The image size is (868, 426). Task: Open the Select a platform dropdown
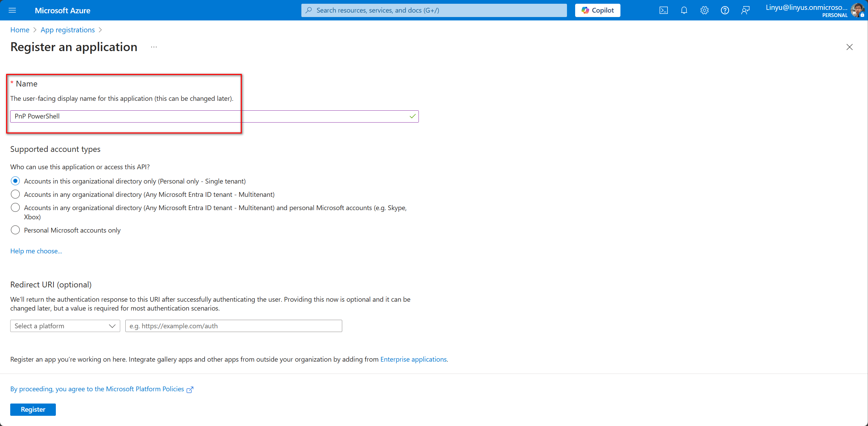[x=65, y=326]
